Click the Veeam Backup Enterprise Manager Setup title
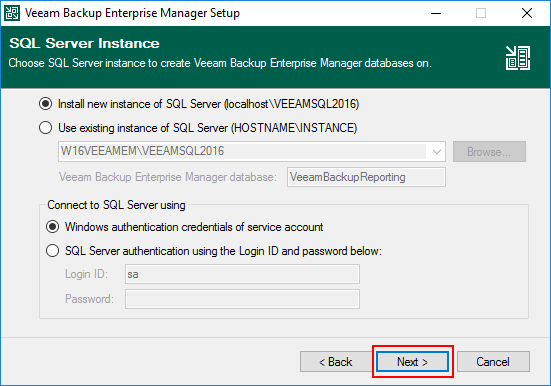 [132, 13]
